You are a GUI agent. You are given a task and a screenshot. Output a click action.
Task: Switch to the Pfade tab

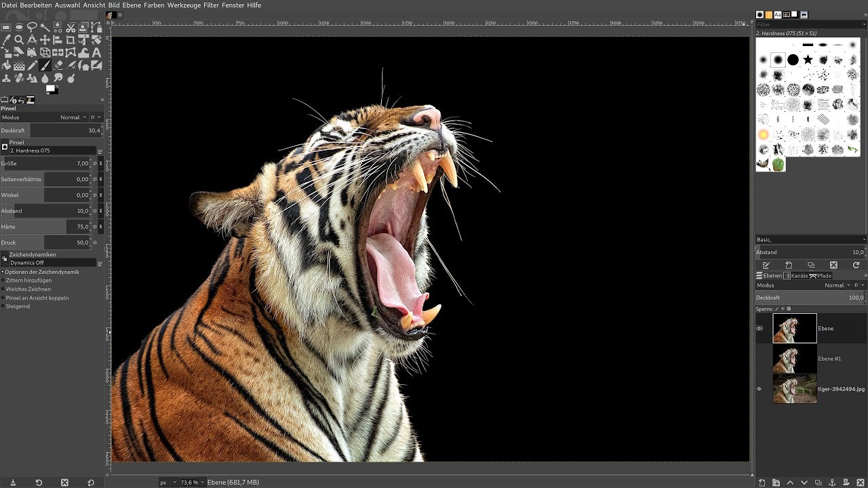pyautogui.click(x=821, y=276)
